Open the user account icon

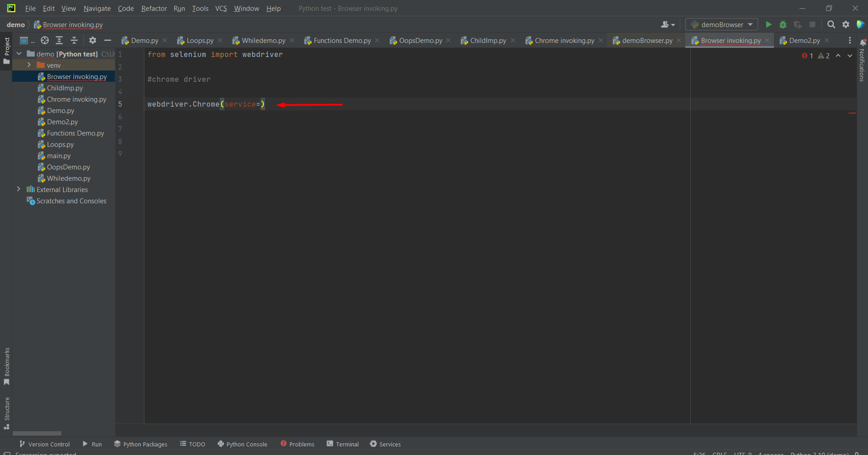(x=668, y=24)
